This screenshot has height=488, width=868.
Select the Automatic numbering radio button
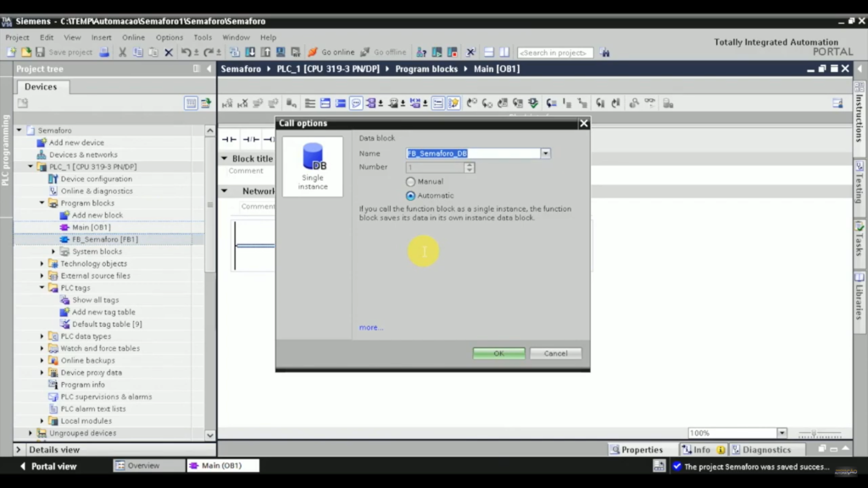coord(410,196)
